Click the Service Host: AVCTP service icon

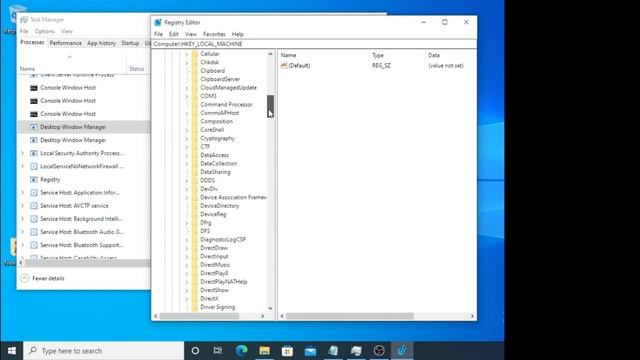(34, 206)
